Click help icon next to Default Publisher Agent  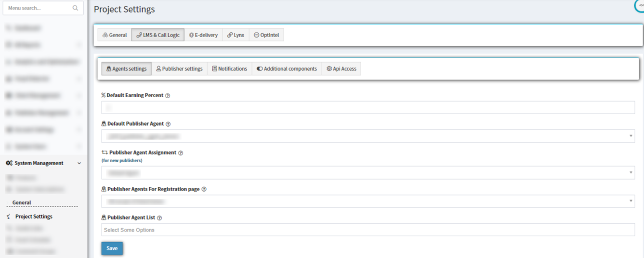coord(168,124)
